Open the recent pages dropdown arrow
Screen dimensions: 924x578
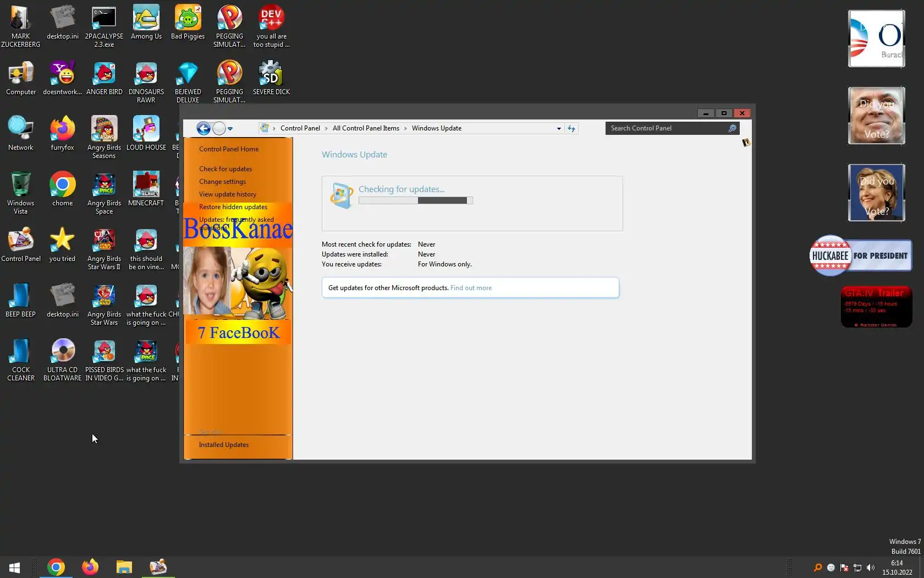[230, 129]
